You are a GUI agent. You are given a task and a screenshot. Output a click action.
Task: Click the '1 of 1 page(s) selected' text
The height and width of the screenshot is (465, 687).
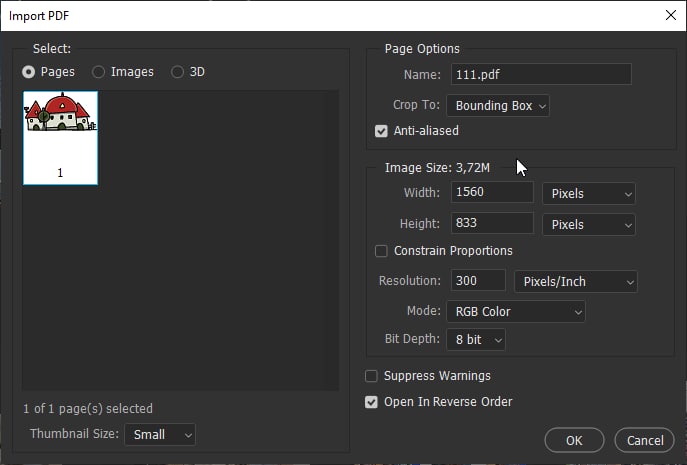(88, 409)
